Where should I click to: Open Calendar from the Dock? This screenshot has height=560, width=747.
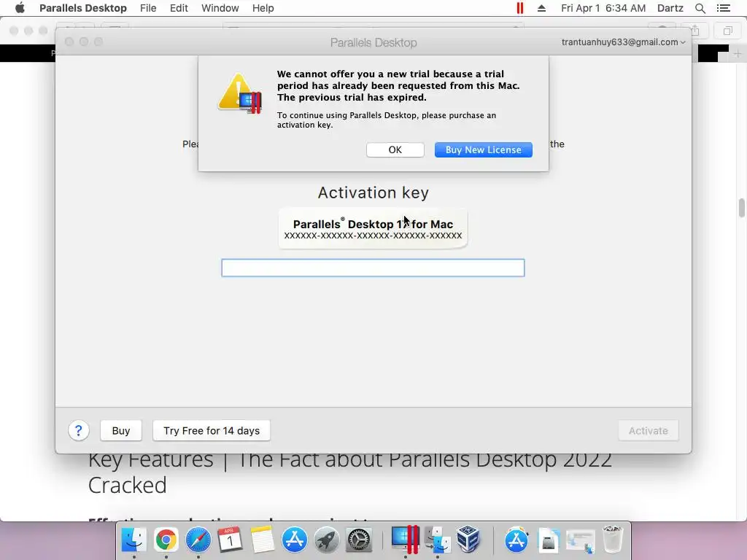coord(230,540)
